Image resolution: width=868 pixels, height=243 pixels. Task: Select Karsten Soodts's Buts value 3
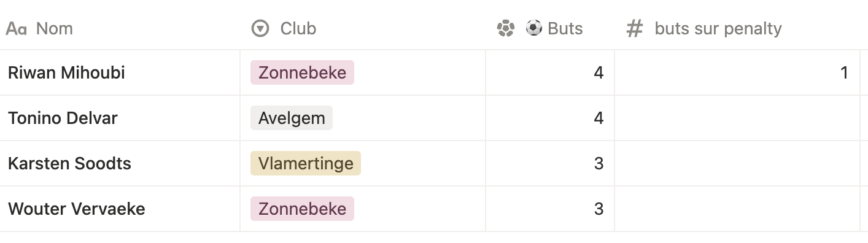click(x=599, y=163)
